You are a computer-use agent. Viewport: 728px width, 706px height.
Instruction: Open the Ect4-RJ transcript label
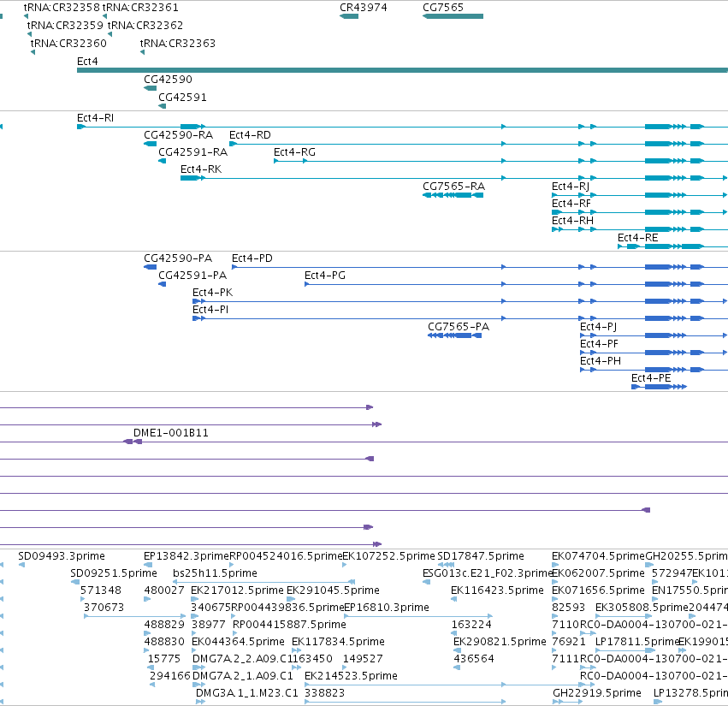(571, 187)
